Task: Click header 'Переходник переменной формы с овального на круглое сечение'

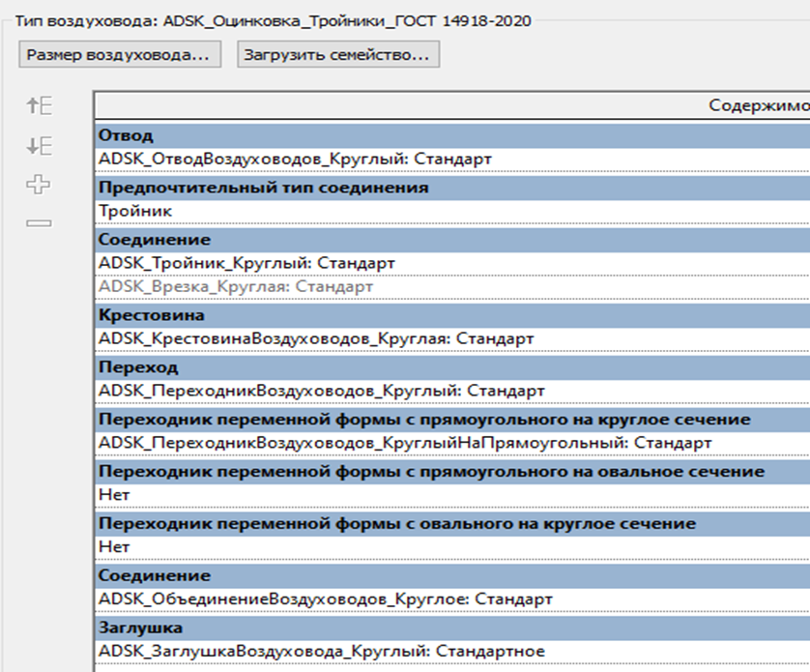Action: (452, 524)
